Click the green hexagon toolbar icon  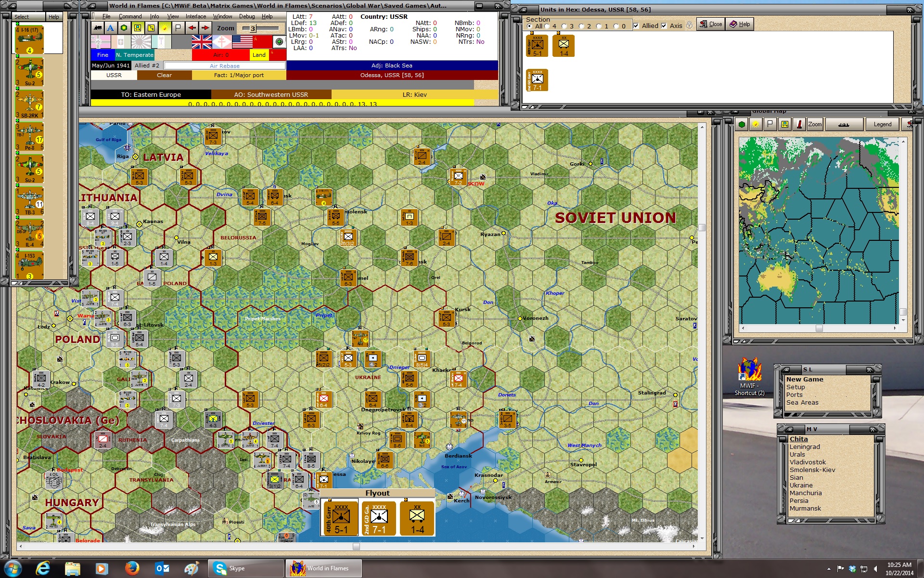124,28
